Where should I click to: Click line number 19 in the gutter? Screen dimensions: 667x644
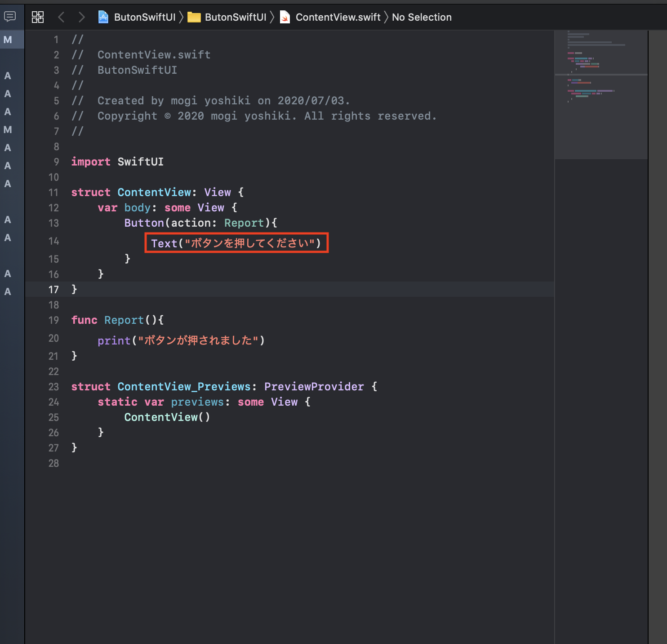click(x=53, y=320)
